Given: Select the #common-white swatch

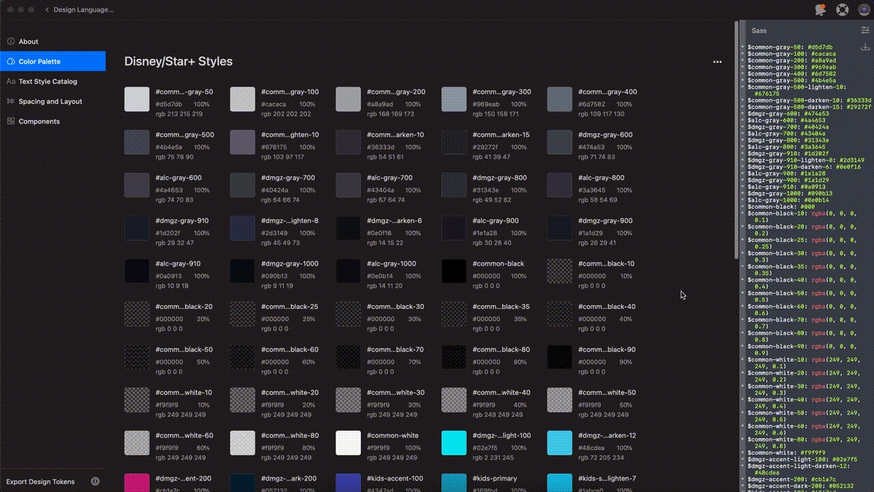Looking at the screenshot, I should click(x=348, y=443).
